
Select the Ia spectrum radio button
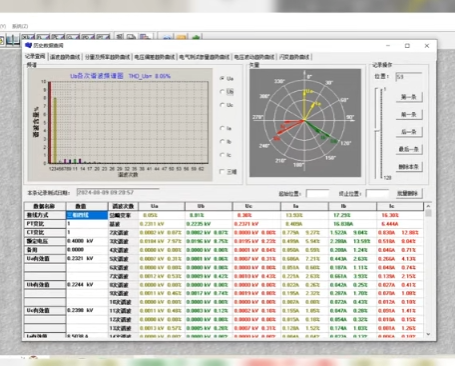pyautogui.click(x=222, y=128)
